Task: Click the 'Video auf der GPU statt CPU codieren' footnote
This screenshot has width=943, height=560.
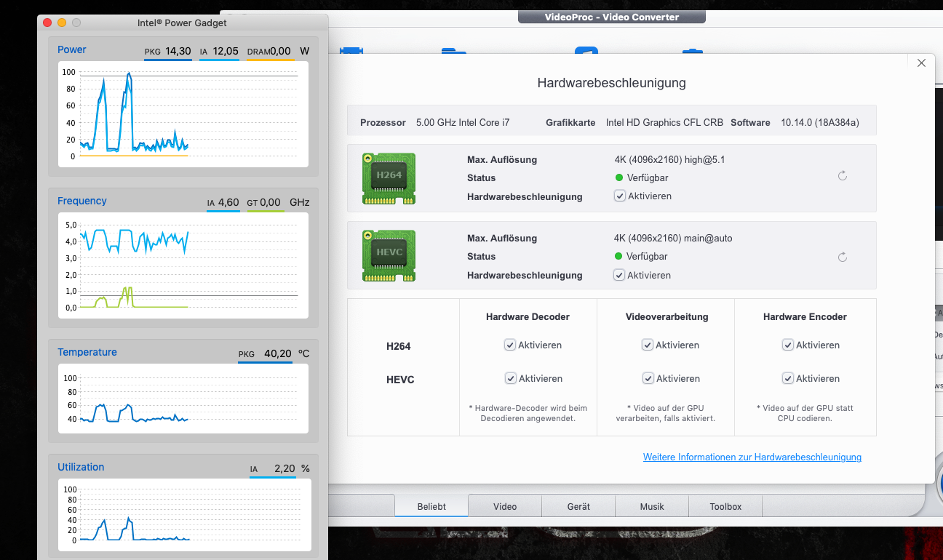Action: [x=805, y=413]
